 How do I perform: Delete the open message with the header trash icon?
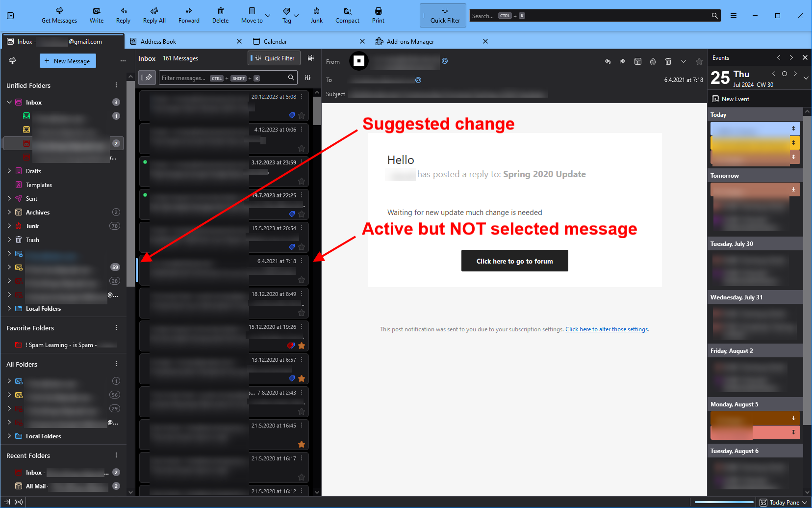click(x=668, y=61)
